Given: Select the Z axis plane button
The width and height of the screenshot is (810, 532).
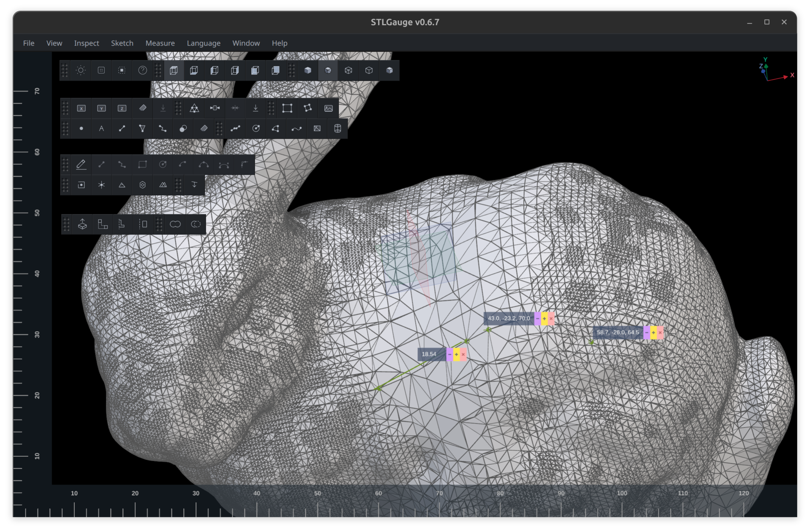Looking at the screenshot, I should pyautogui.click(x=122, y=108).
